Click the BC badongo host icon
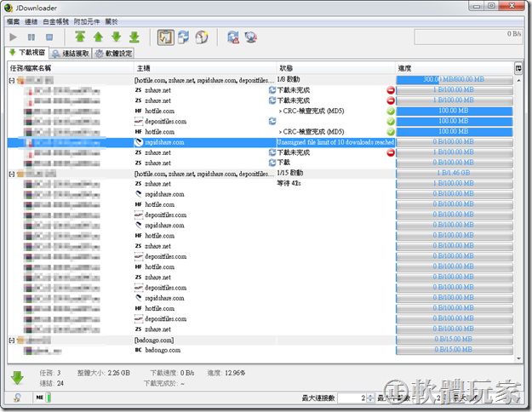 point(139,350)
